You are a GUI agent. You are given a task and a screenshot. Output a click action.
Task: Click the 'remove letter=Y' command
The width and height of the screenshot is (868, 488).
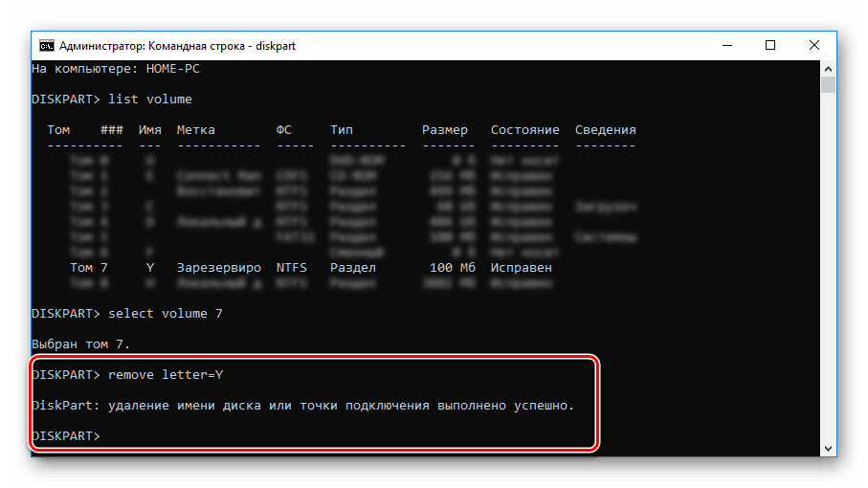click(x=166, y=375)
